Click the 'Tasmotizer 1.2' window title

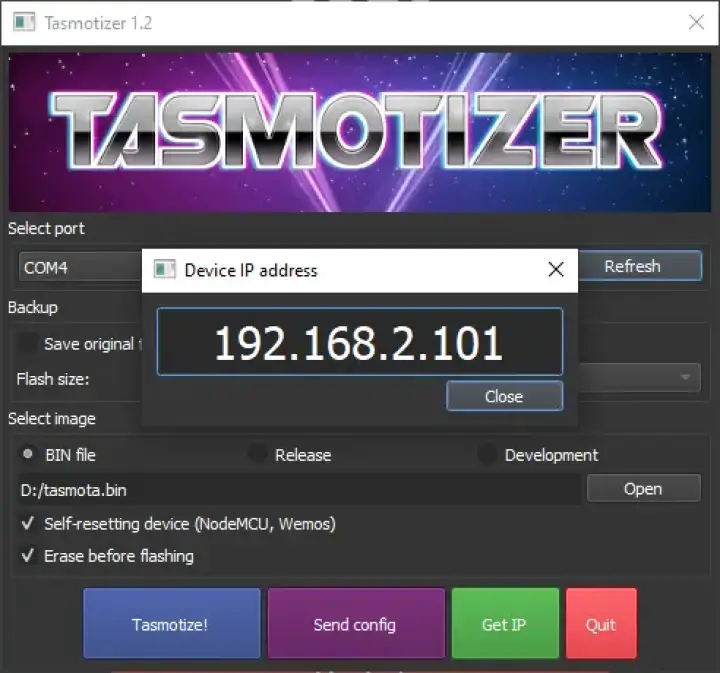click(98, 23)
